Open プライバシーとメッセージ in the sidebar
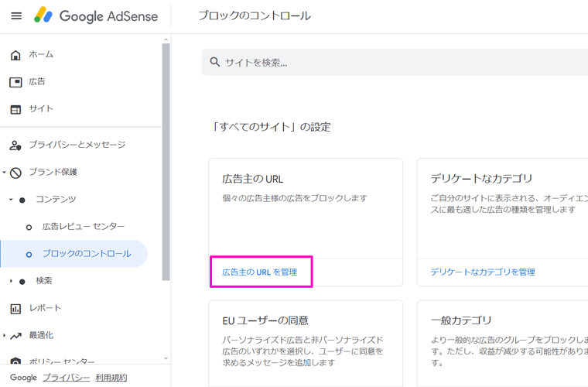Screen dimensions: 588x387 click(77, 145)
